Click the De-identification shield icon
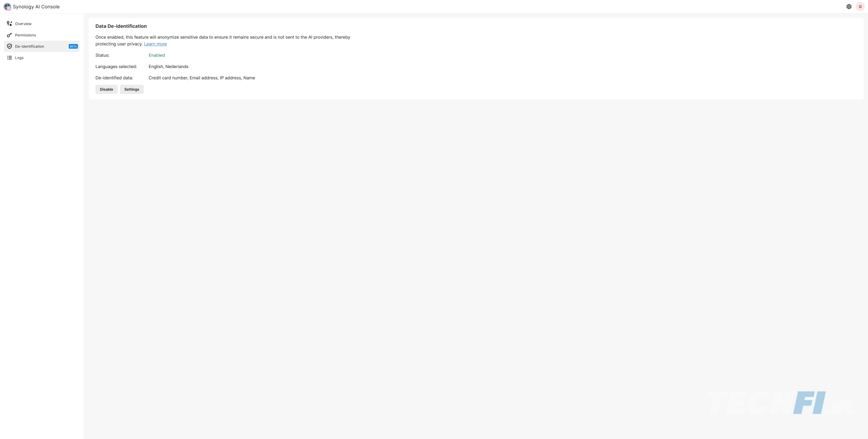 click(9, 47)
